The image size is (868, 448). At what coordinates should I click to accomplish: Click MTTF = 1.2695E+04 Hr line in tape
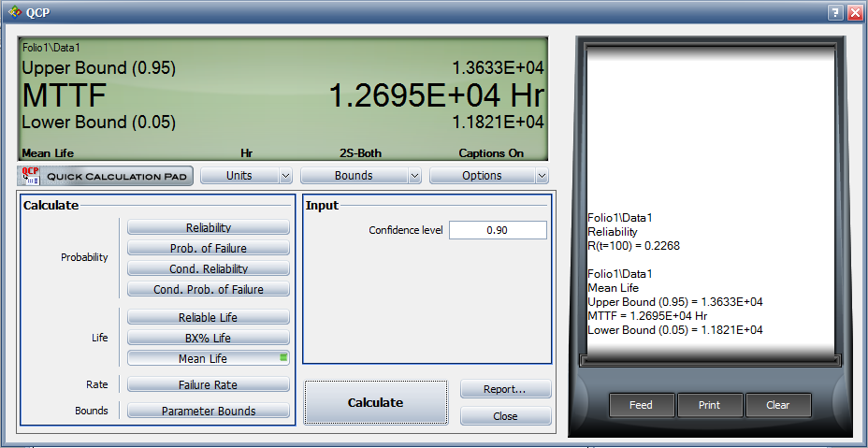647,316
